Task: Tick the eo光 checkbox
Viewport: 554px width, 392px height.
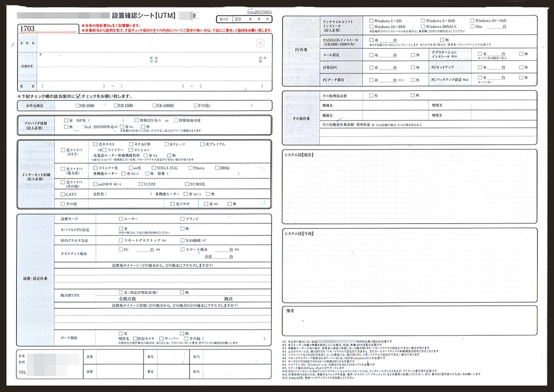Action: (x=131, y=168)
